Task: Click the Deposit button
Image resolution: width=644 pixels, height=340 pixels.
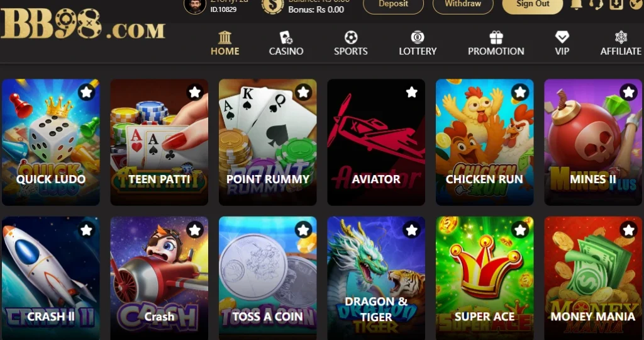Action: [x=394, y=5]
